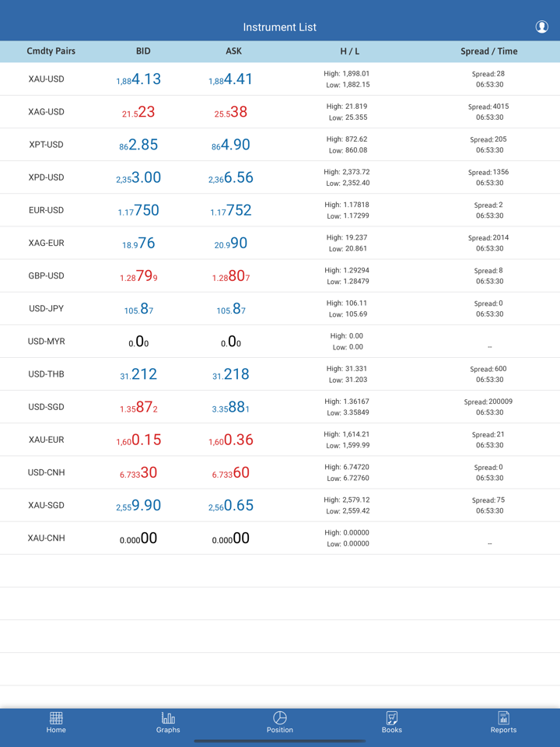Viewport: 560px width, 747px height.
Task: Select the XPD-USD pair label
Action: 46,177
